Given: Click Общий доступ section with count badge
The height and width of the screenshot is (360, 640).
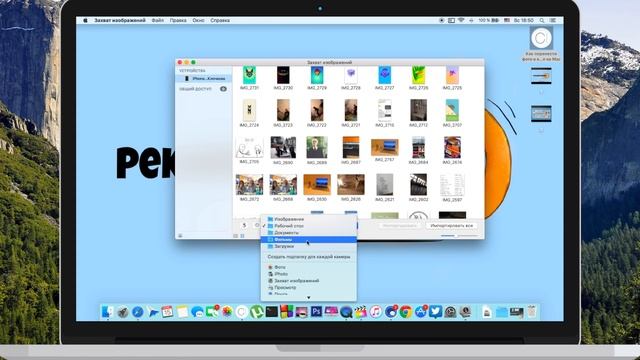Looking at the screenshot, I should (x=203, y=89).
